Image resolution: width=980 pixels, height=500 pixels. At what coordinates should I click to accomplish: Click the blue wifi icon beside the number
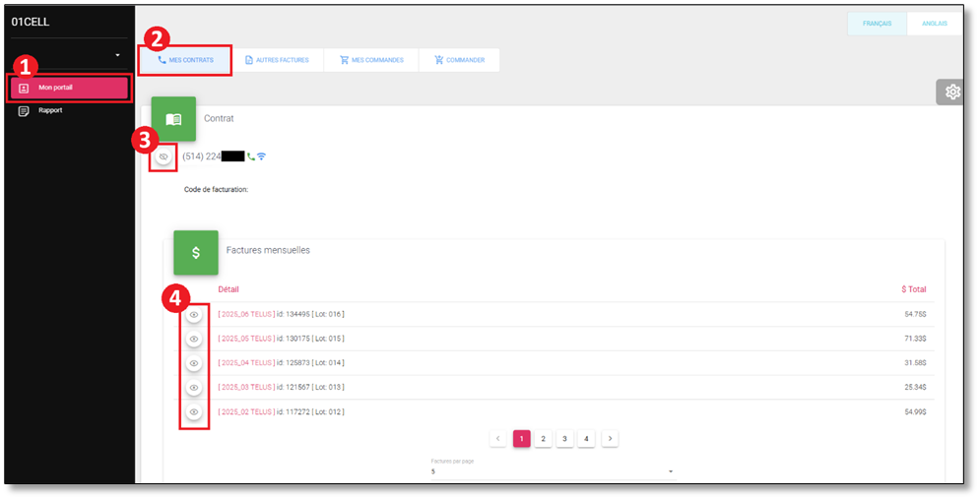coord(261,156)
